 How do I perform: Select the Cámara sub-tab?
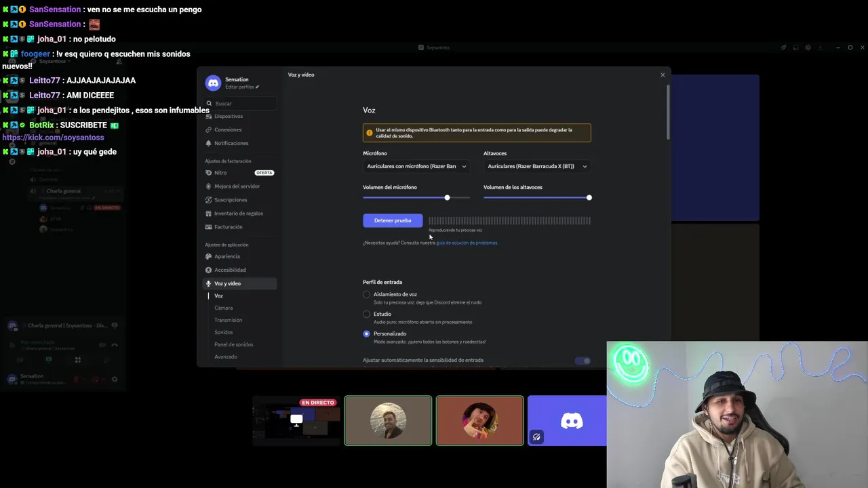(223, 308)
